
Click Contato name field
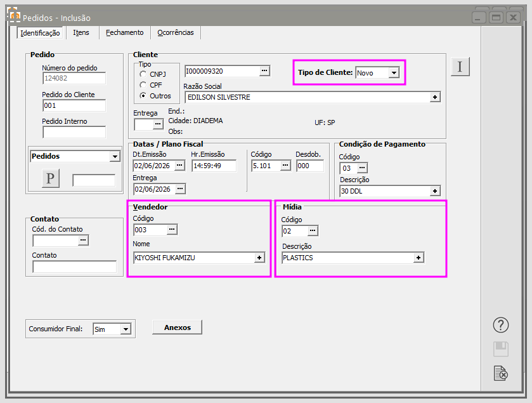click(x=75, y=267)
